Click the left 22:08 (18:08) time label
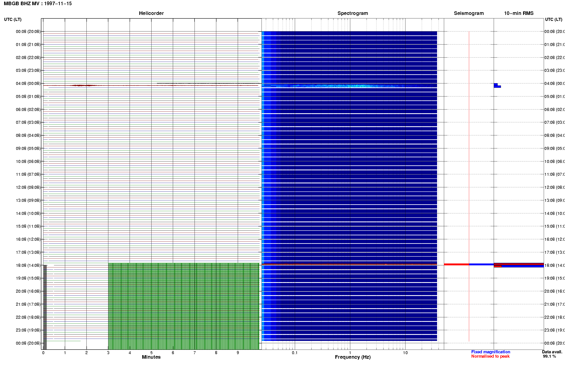This screenshot has width=588, height=368. pos(28,317)
